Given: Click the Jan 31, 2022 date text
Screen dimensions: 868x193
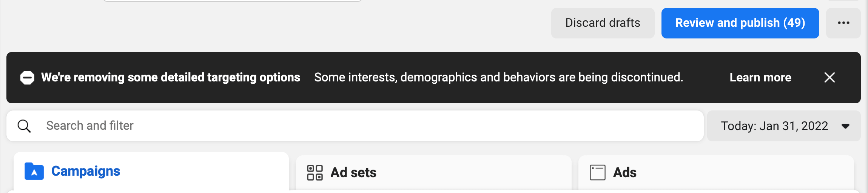Looking at the screenshot, I should 793,126.
